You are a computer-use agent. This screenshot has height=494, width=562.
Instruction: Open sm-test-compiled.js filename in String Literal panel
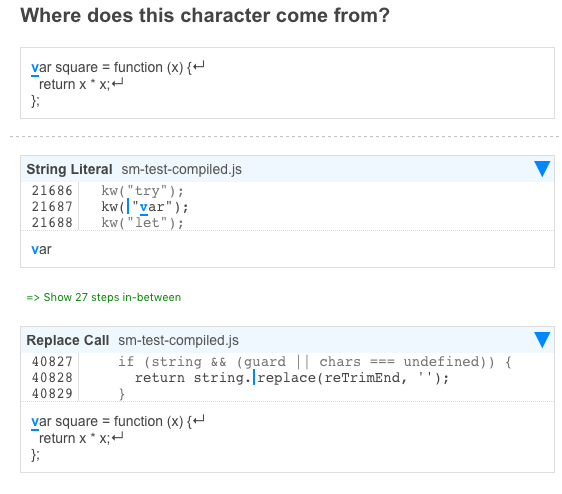click(181, 169)
